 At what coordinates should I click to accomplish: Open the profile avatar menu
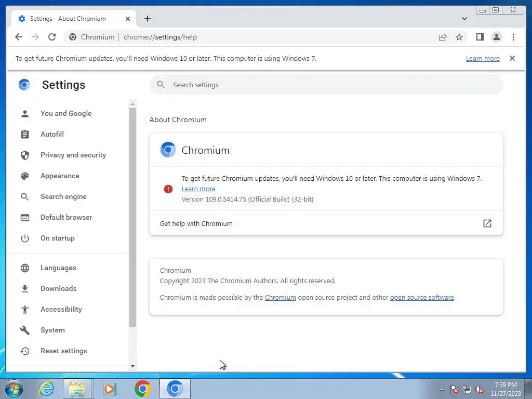coord(496,37)
